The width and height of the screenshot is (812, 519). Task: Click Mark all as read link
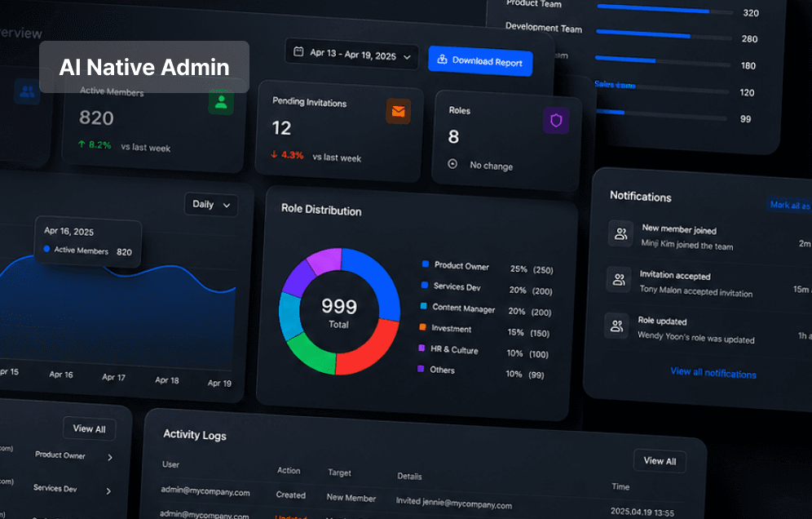789,206
